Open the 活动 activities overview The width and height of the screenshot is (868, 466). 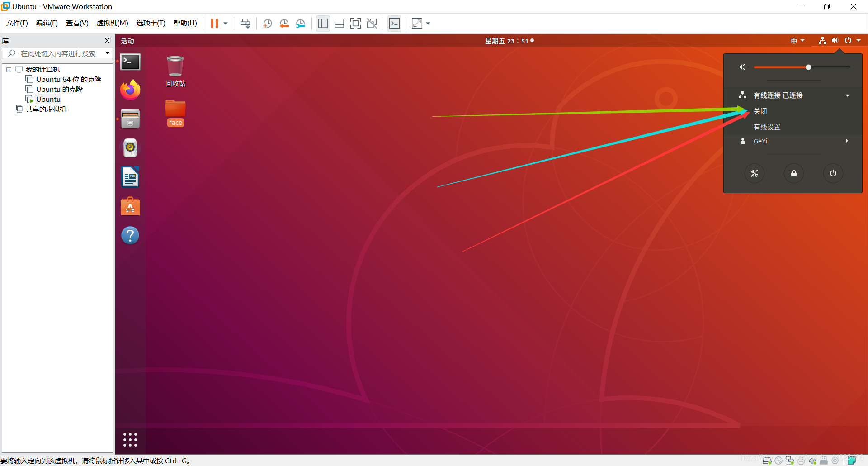[x=127, y=41]
